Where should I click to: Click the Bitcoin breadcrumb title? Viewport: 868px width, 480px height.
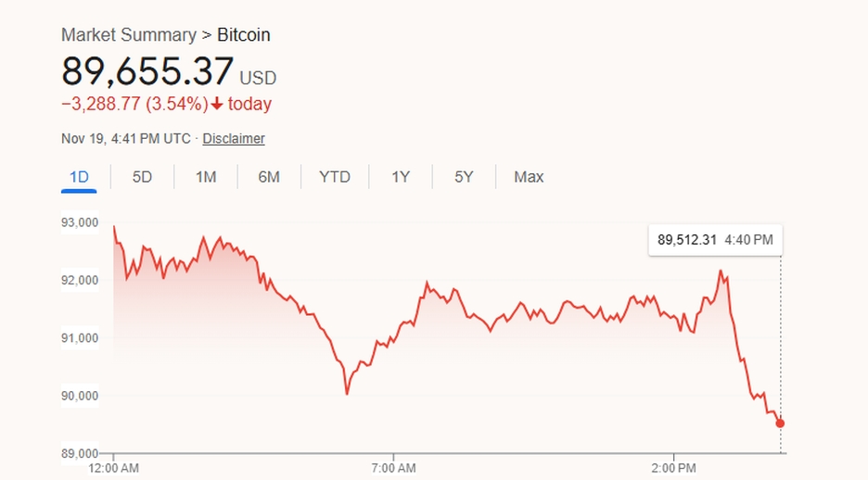[x=244, y=35]
